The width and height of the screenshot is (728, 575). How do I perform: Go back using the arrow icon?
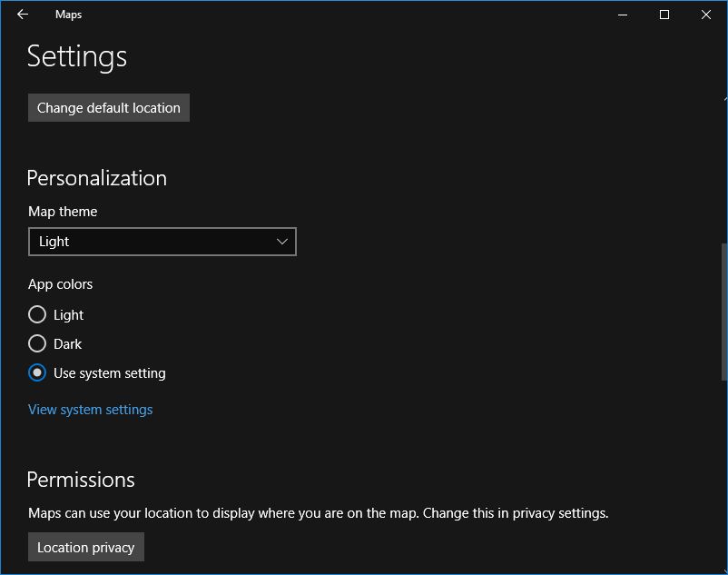(23, 15)
